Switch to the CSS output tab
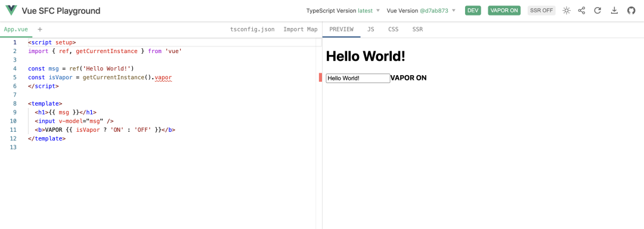This screenshot has width=644, height=229. (x=393, y=30)
